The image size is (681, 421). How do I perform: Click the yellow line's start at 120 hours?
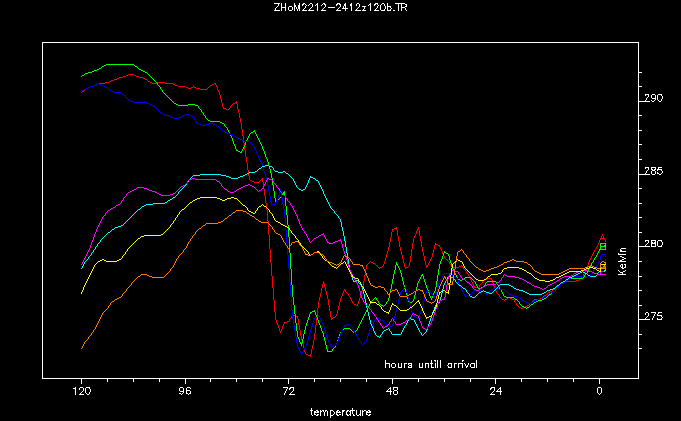pos(82,293)
